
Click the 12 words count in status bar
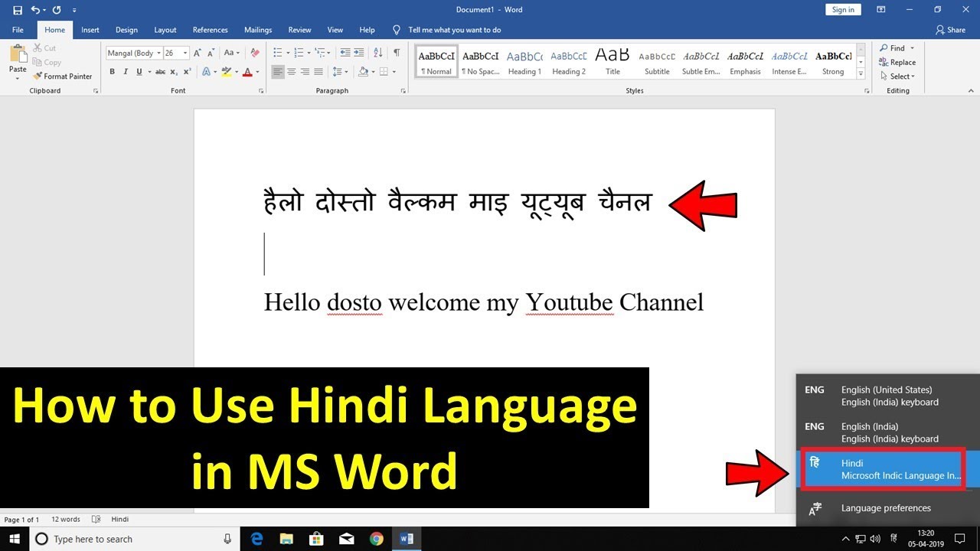click(66, 520)
